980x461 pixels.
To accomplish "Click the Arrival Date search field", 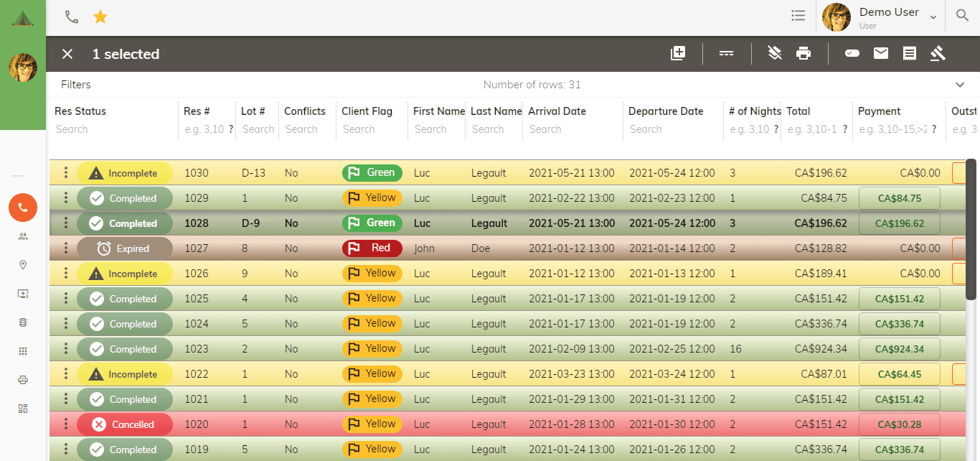I will coord(573,129).
